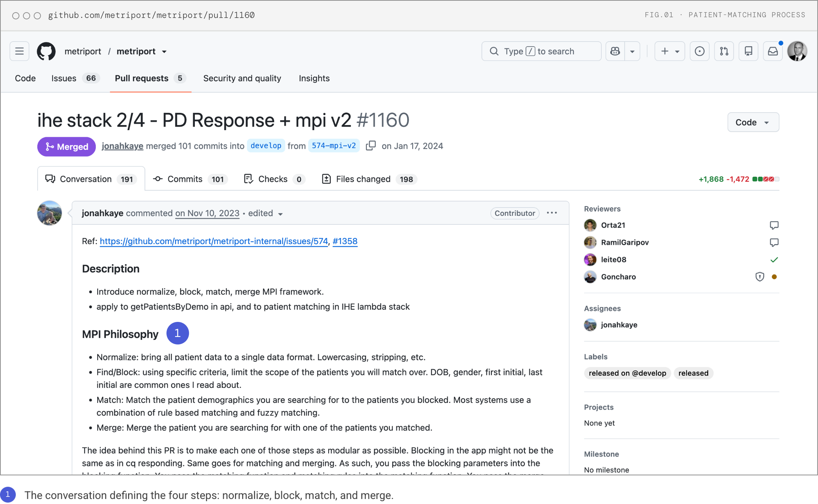Switch to the Issues tab
Viewport: 818px width, 504px height.
pyautogui.click(x=75, y=78)
